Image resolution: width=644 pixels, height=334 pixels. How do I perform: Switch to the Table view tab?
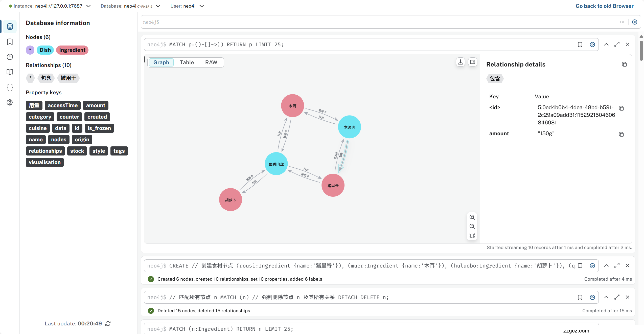tap(187, 62)
